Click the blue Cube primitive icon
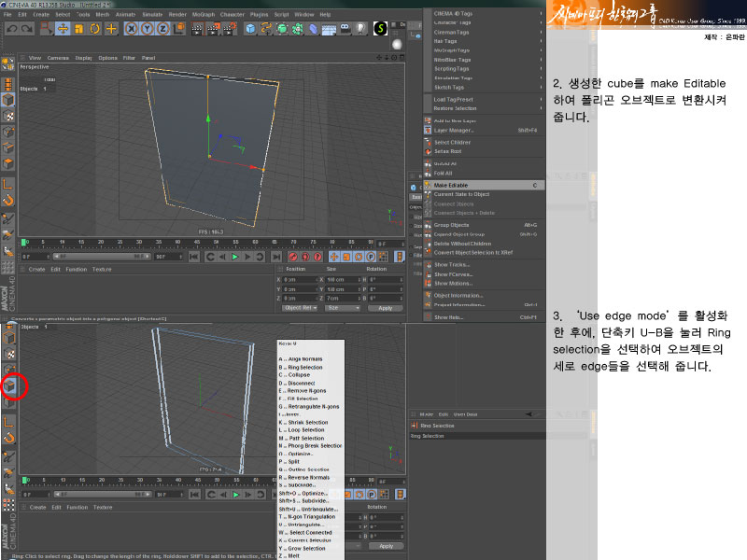 251,29
